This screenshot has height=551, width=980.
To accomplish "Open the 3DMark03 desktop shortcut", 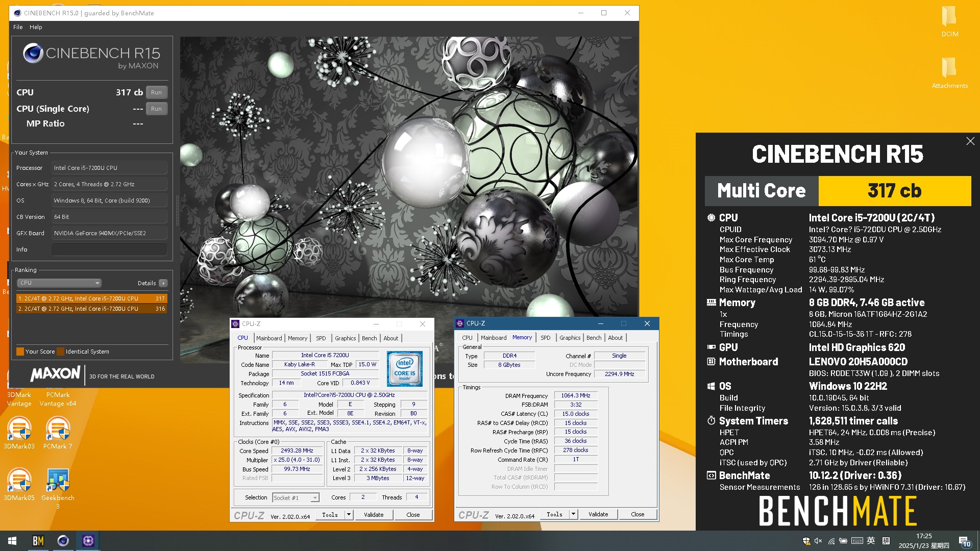I will coord(19,433).
